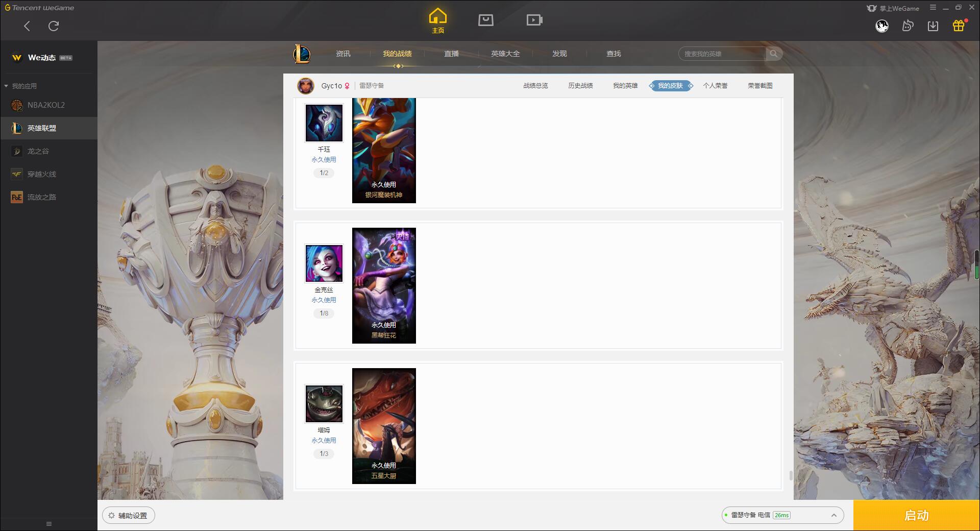The height and width of the screenshot is (531, 980).
Task: Click the 黑帮狂花 skin card
Action: pos(384,285)
